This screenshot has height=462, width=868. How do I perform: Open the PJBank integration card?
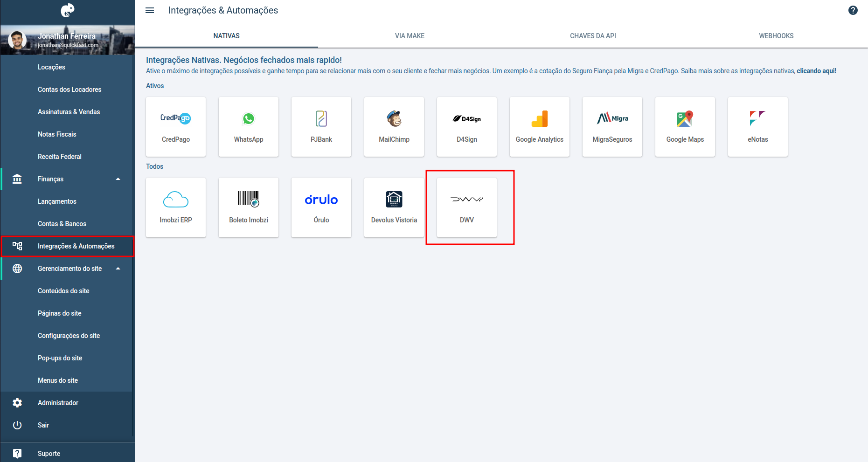pos(321,127)
